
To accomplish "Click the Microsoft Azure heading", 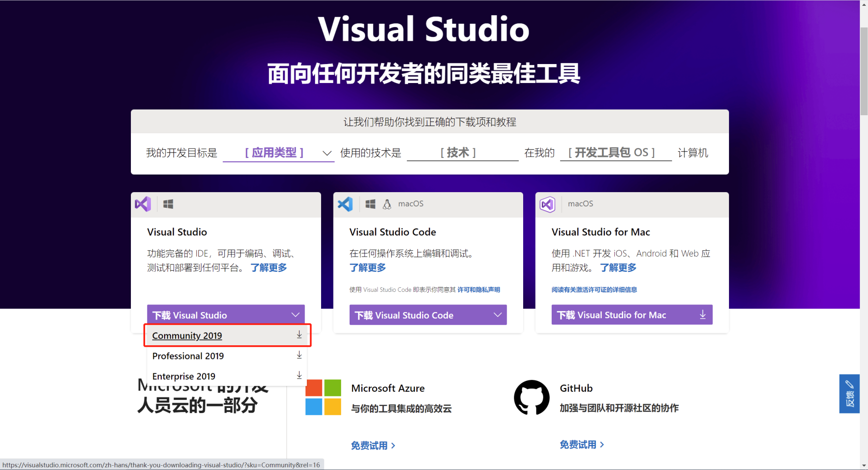I will (388, 388).
